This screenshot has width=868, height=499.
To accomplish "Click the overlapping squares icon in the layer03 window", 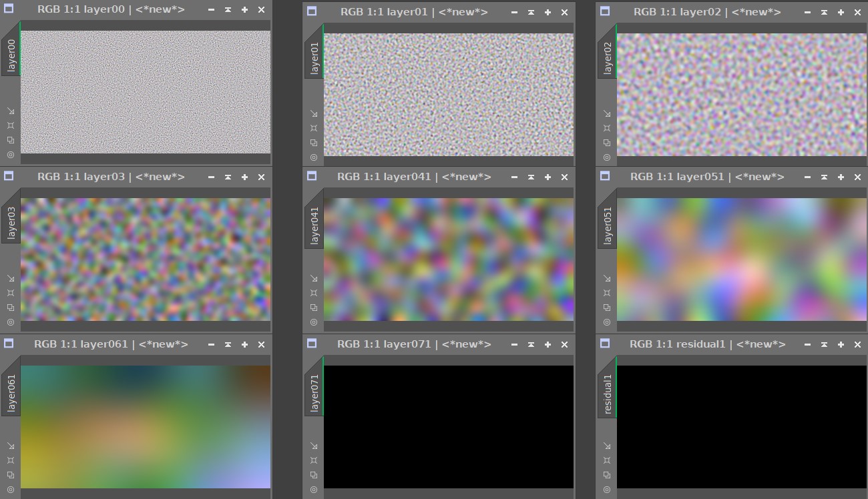I will [11, 308].
